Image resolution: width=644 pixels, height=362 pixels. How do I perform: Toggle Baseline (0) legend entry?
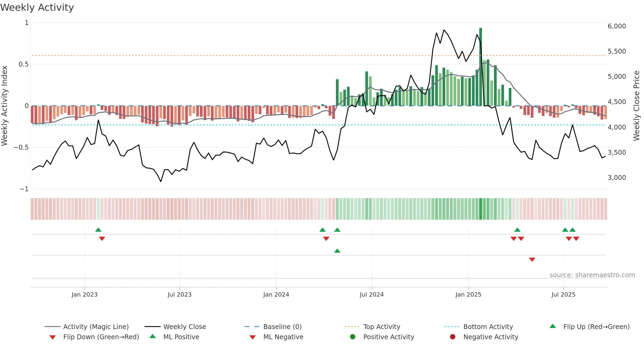click(273, 327)
